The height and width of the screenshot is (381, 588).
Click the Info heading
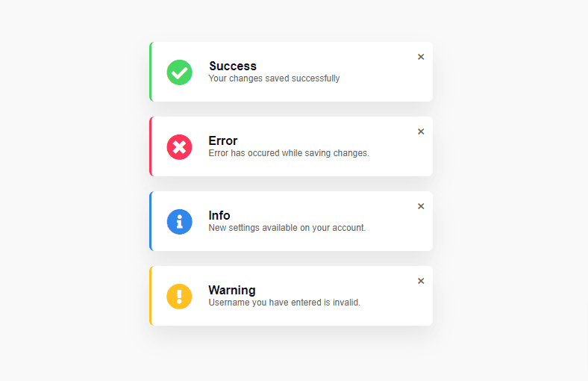(x=219, y=215)
